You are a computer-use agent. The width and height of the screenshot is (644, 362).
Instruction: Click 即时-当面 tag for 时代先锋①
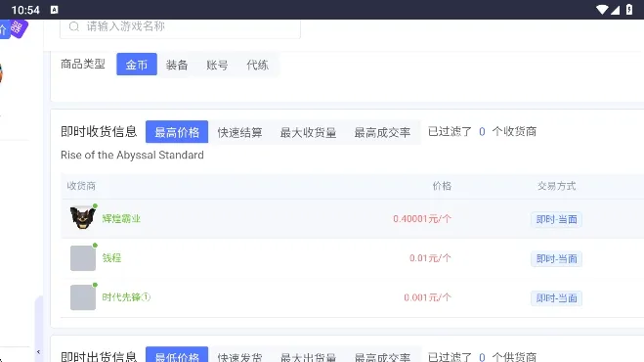(x=556, y=297)
